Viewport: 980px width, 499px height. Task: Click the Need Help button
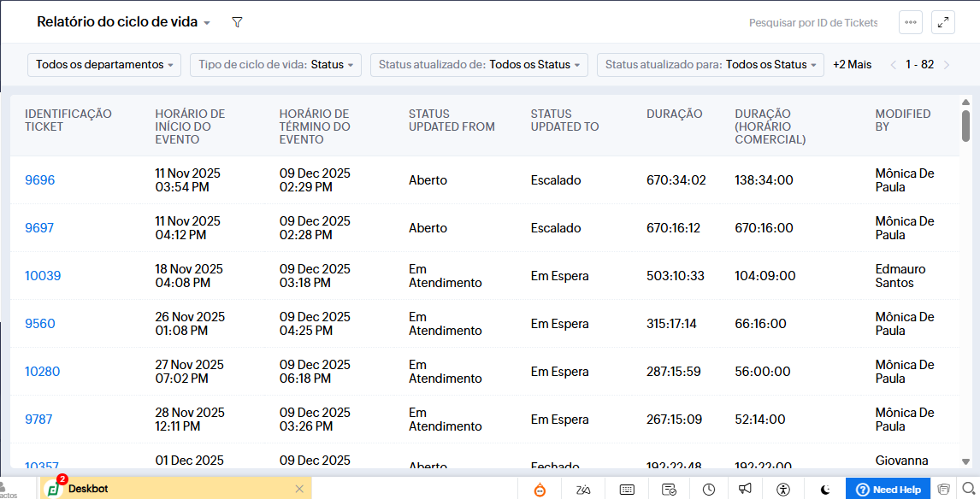tap(888, 489)
